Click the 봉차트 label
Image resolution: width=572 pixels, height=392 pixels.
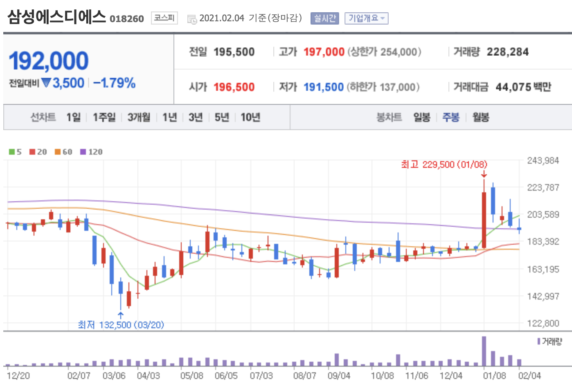[389, 117]
